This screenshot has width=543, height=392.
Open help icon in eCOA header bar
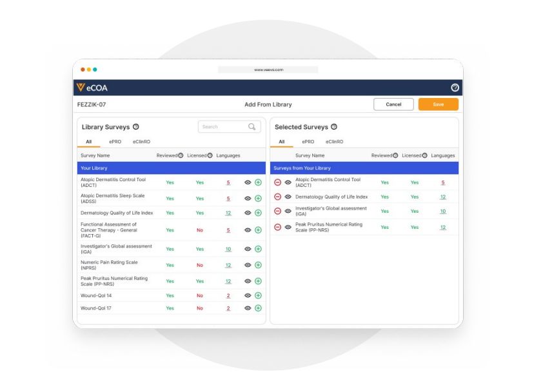coord(455,88)
